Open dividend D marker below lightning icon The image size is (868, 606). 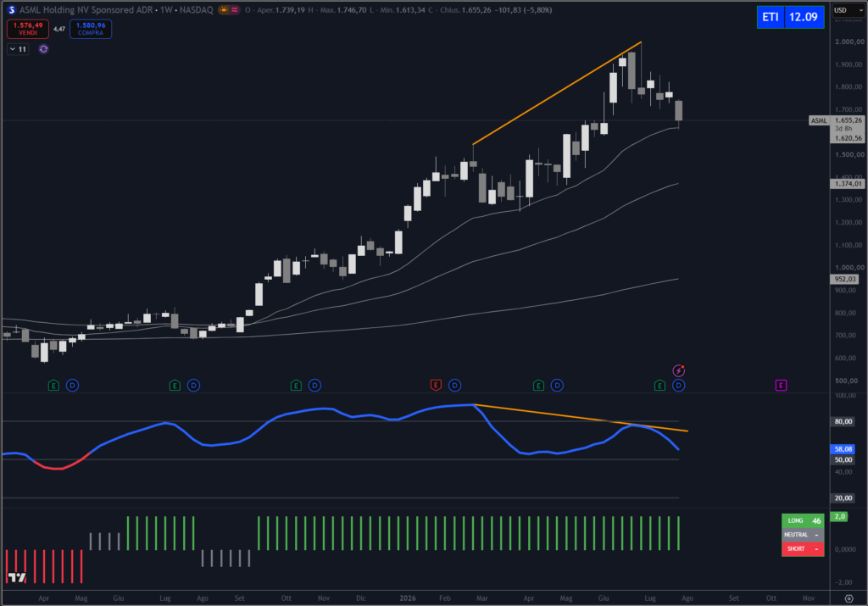(679, 385)
